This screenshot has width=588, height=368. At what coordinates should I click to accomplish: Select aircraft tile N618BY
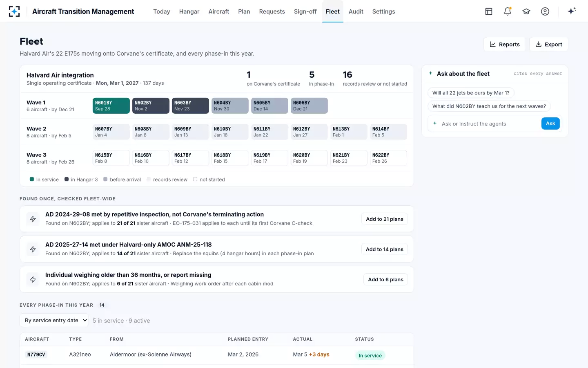[x=230, y=158]
